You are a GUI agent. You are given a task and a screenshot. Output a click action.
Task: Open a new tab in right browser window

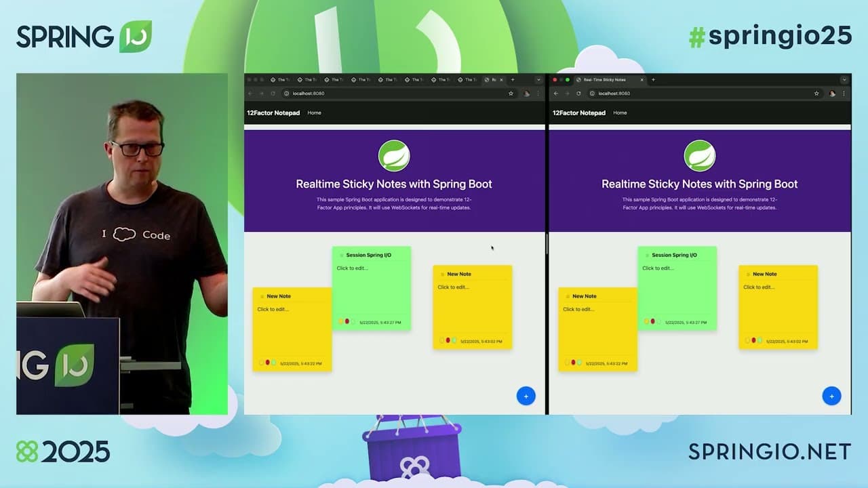pyautogui.click(x=653, y=79)
